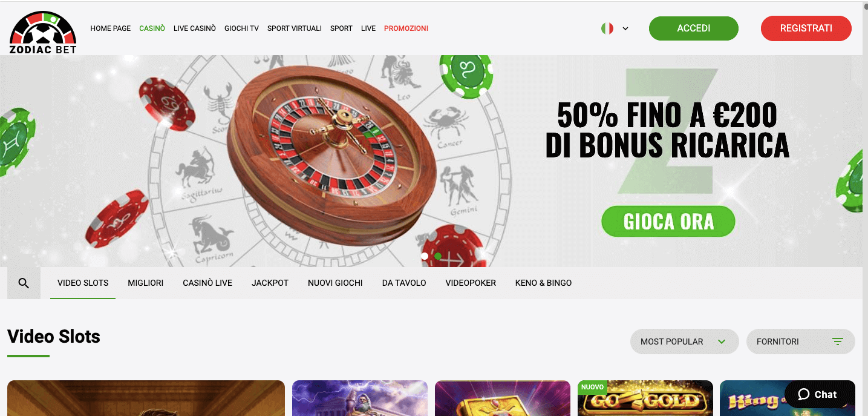Open the Fornitori providers filter
The height and width of the screenshot is (416, 868).
(x=800, y=342)
